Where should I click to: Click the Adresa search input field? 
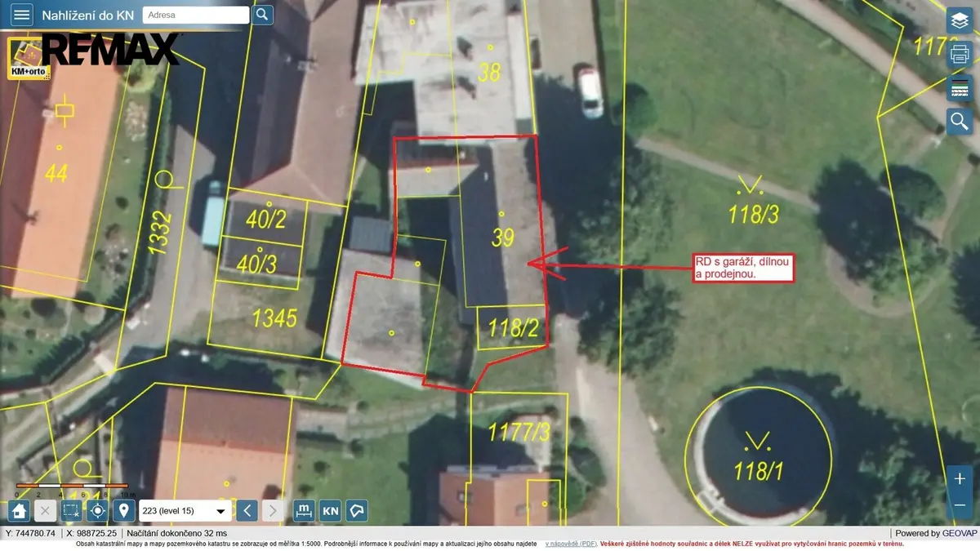196,15
